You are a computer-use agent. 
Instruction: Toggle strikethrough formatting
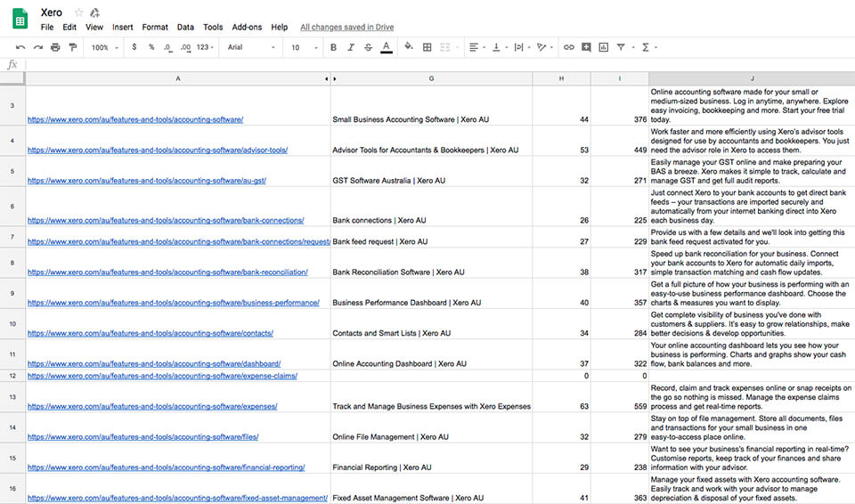(x=369, y=47)
